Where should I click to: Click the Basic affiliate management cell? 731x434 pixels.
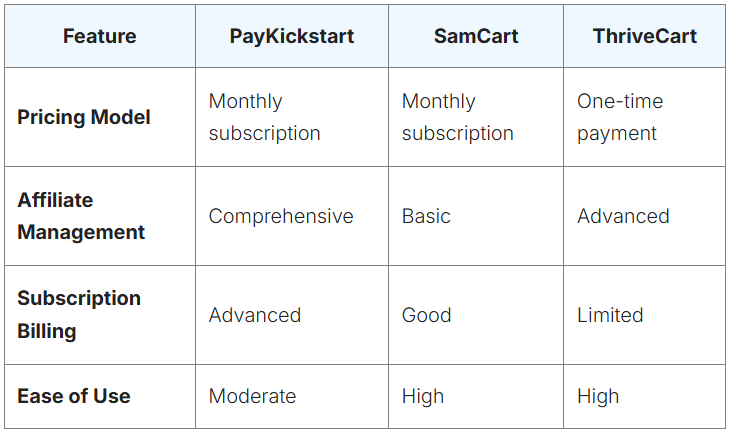[426, 216]
